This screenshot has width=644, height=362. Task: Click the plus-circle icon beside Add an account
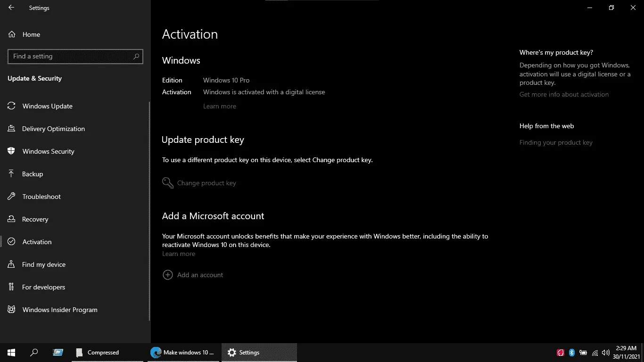point(167,275)
